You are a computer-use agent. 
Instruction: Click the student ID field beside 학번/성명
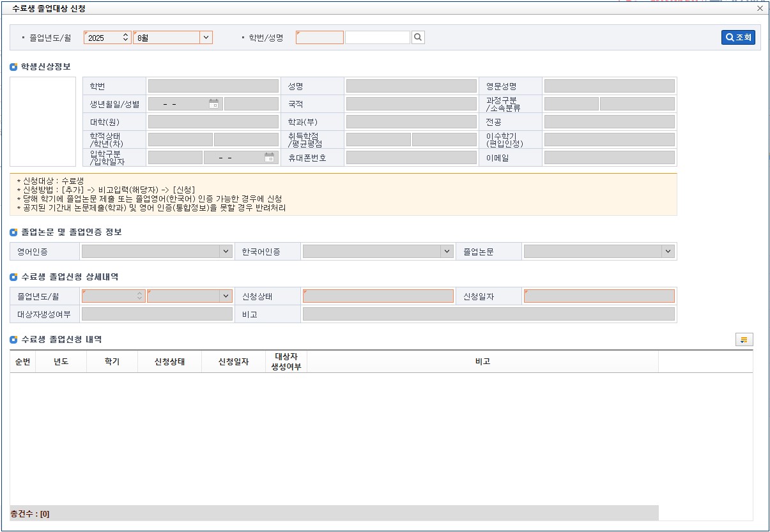[320, 38]
